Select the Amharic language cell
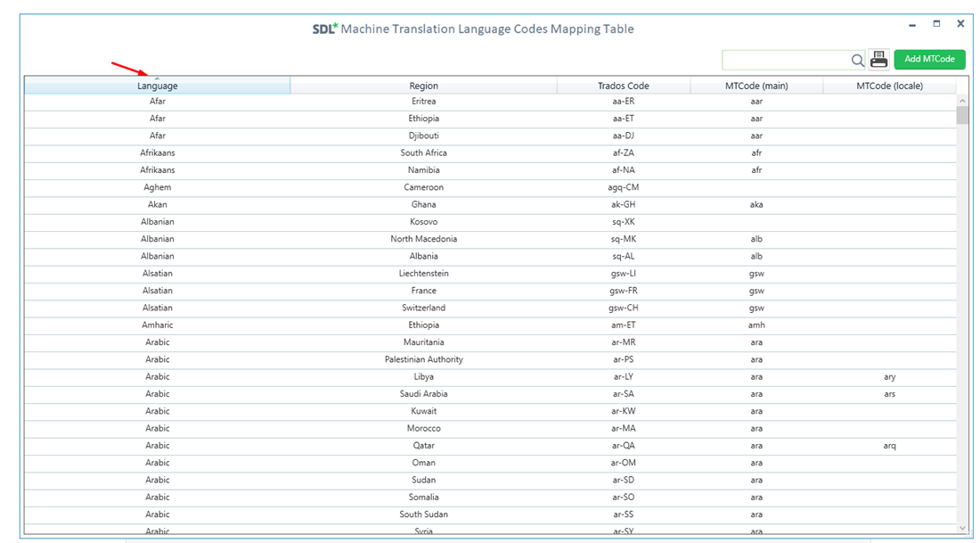 (158, 325)
